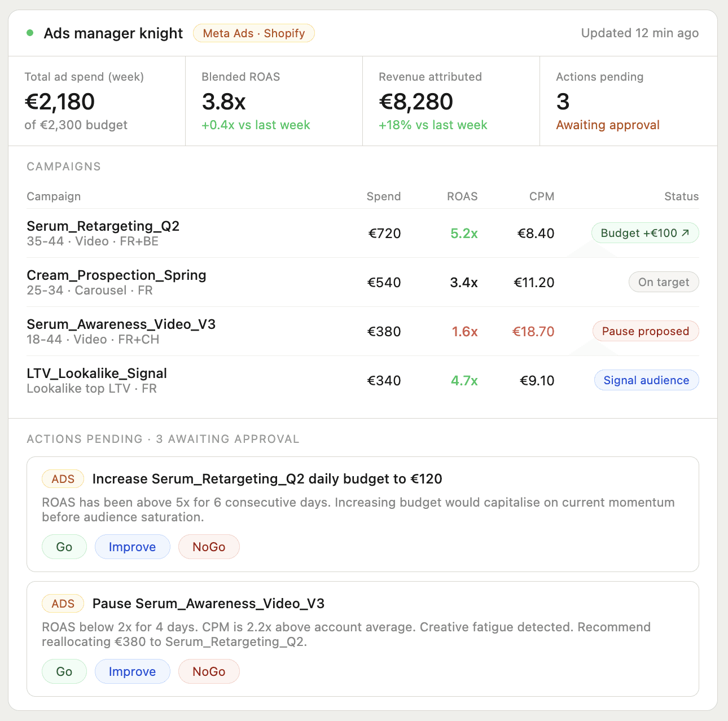728x721 pixels.
Task: Approve with Go the Serum_Retargeting_Q2 budget increase
Action: click(64, 547)
